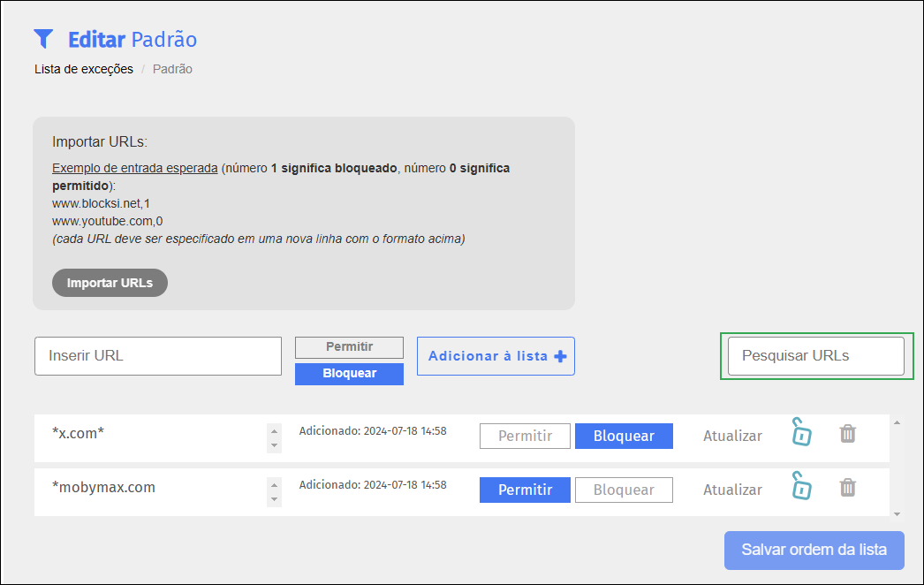Select Bloquear option below Permitir for new URL
Screen dimensions: 924x585
tap(349, 373)
